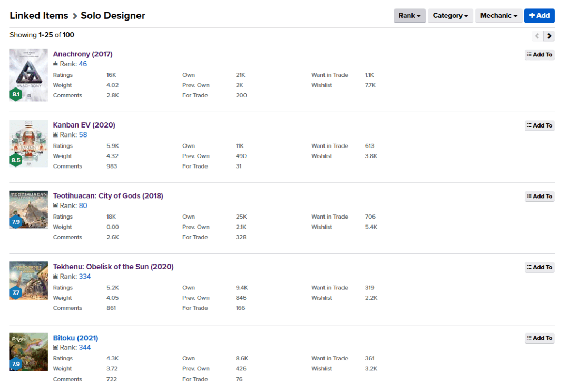Click Add To for Tekhenu
Viewport: 569px width, 392px height.
pyautogui.click(x=539, y=267)
